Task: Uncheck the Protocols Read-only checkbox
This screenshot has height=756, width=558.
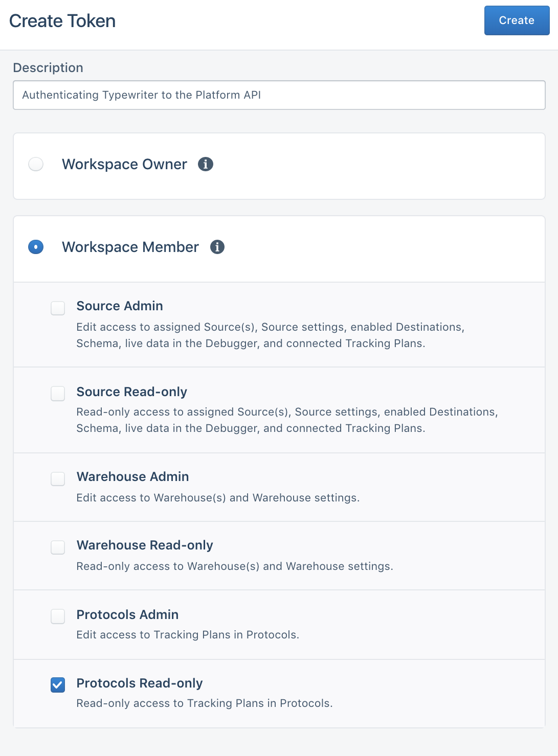Action: [x=58, y=685]
